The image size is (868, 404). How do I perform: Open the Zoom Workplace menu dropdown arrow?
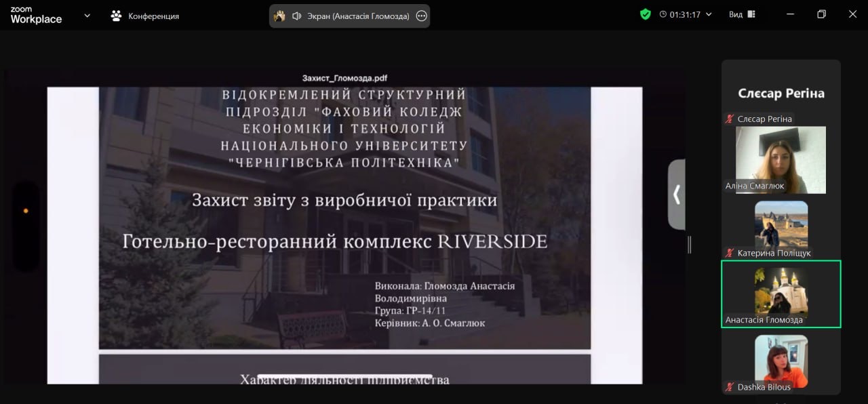point(87,15)
